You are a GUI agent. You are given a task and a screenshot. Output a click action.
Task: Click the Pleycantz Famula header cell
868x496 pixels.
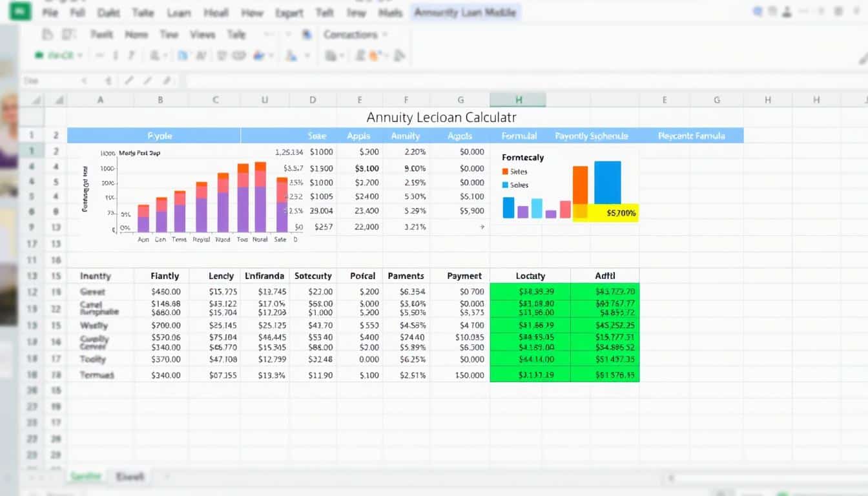click(x=691, y=136)
